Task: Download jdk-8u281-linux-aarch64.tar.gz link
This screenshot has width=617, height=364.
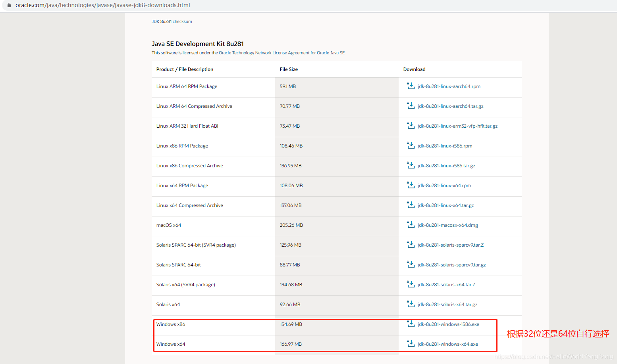Action: (x=451, y=106)
